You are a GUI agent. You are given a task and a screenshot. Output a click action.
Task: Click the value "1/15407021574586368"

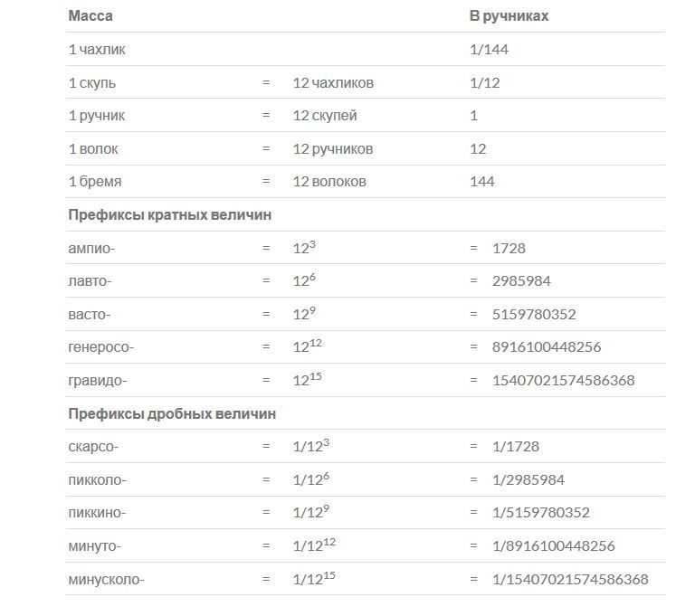(x=570, y=579)
